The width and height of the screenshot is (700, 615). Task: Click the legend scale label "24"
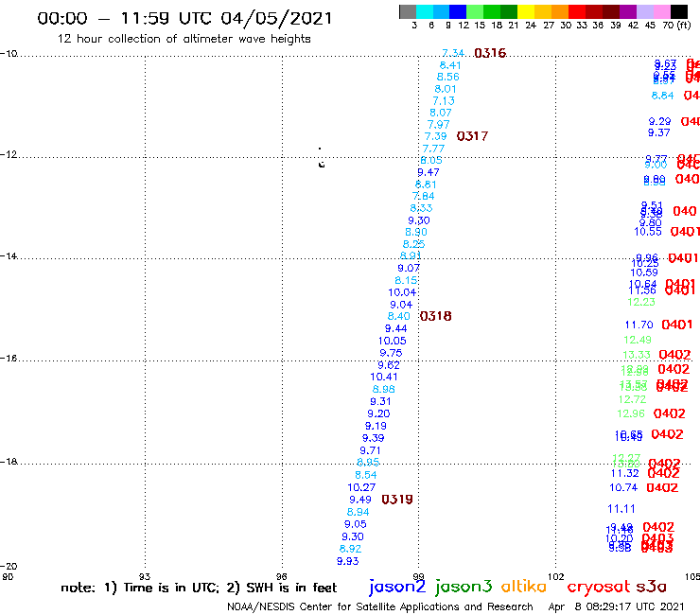[x=531, y=25]
